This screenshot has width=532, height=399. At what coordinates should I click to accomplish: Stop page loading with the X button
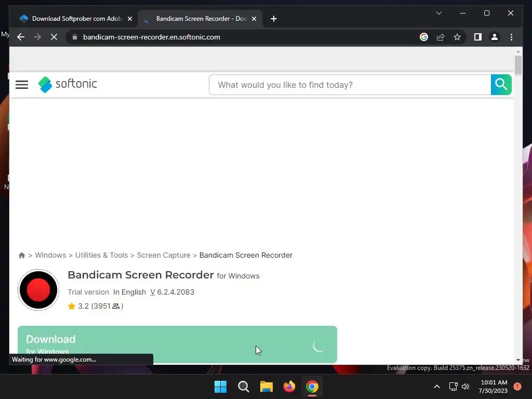(54, 37)
